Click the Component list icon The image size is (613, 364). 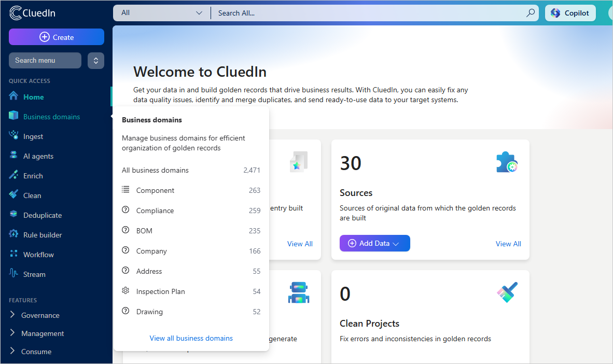point(126,189)
